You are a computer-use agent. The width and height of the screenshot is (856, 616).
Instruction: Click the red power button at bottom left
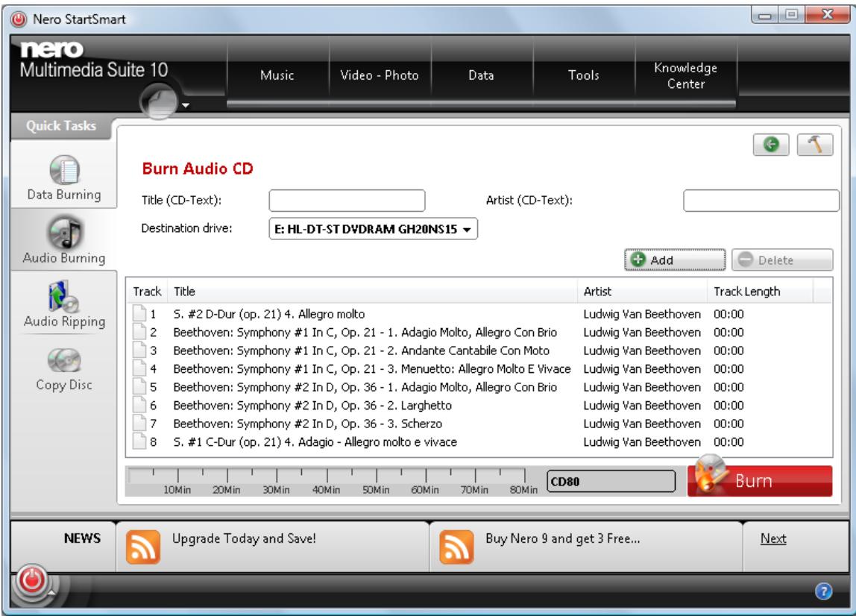(x=31, y=580)
